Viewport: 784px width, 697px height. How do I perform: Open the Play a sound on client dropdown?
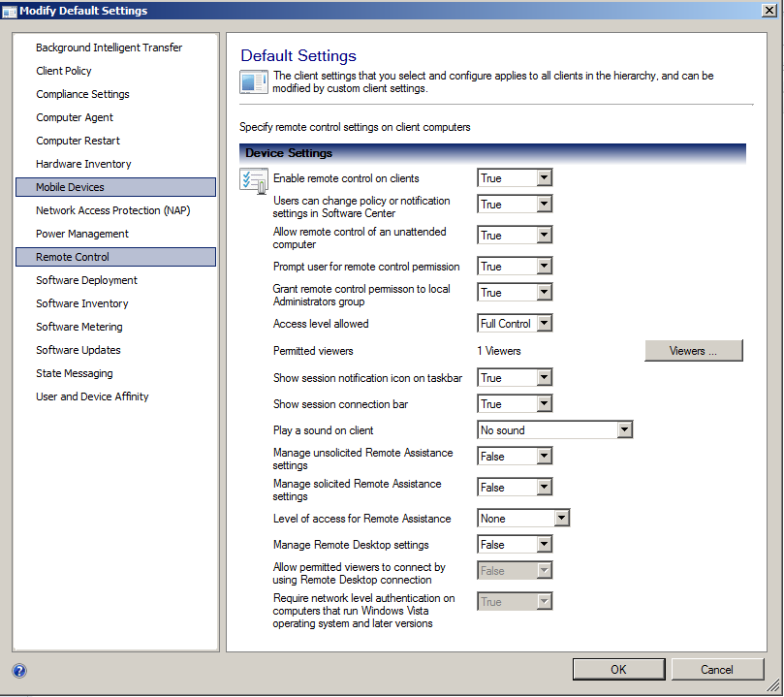point(624,428)
